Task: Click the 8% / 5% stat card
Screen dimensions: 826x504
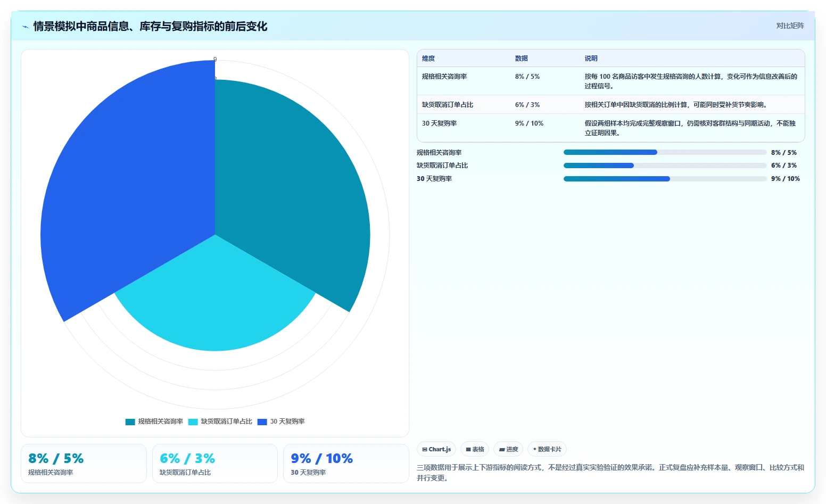Action: 84,464
